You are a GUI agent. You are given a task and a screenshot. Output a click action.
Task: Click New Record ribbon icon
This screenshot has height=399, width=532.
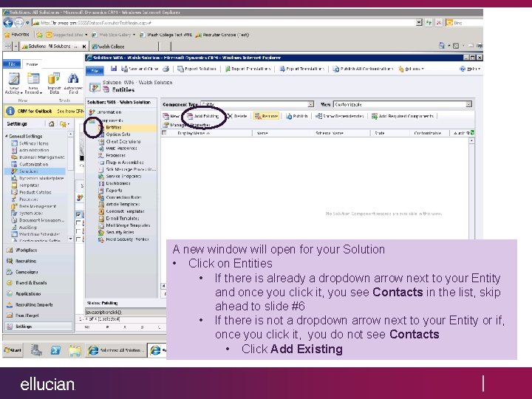tap(33, 83)
